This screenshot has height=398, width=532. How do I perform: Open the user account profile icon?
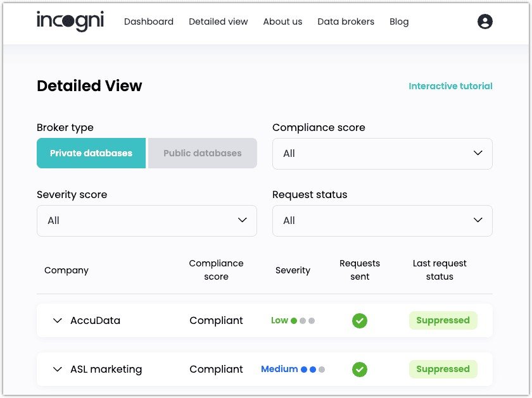485,22
